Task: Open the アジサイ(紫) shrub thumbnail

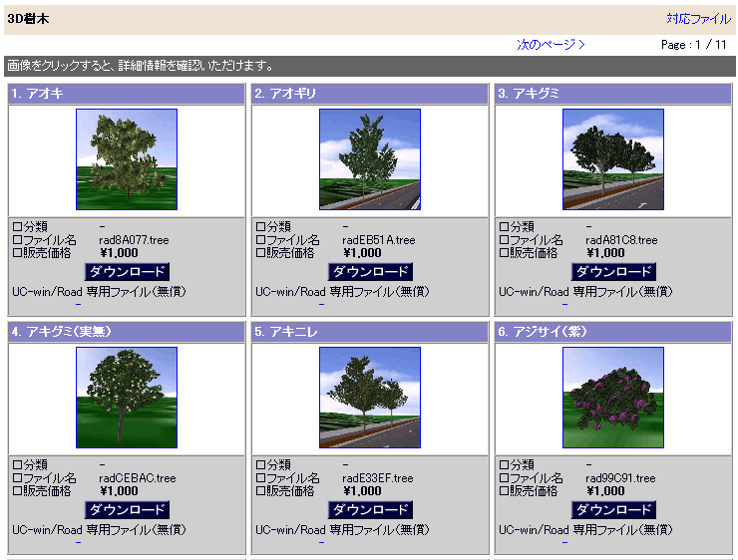Action: (613, 398)
